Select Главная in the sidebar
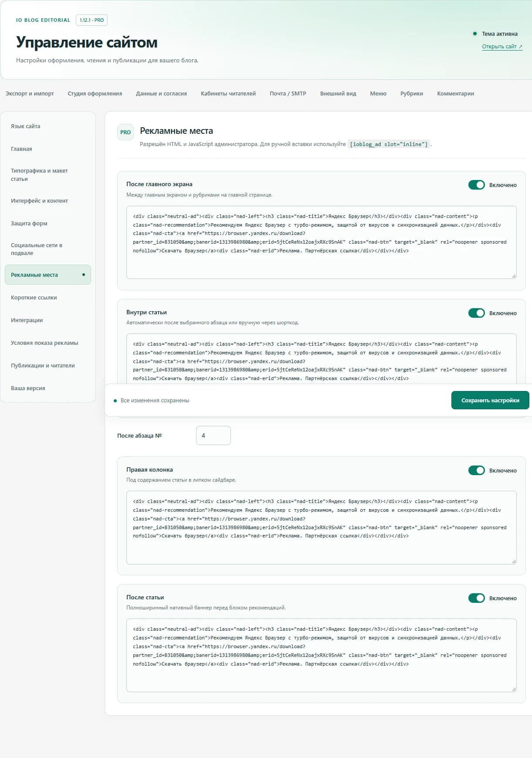This screenshot has width=532, height=758. point(48,149)
